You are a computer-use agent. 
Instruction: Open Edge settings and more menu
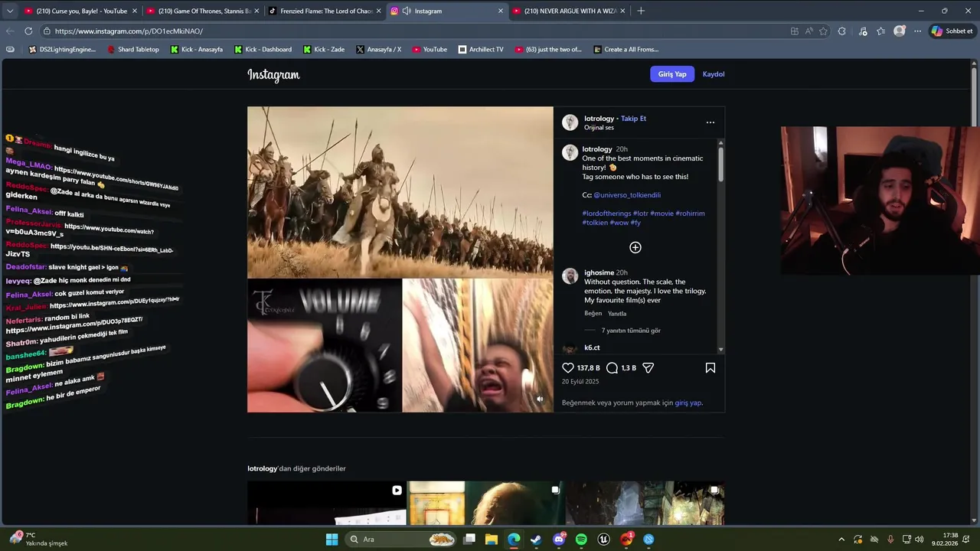pos(917,31)
